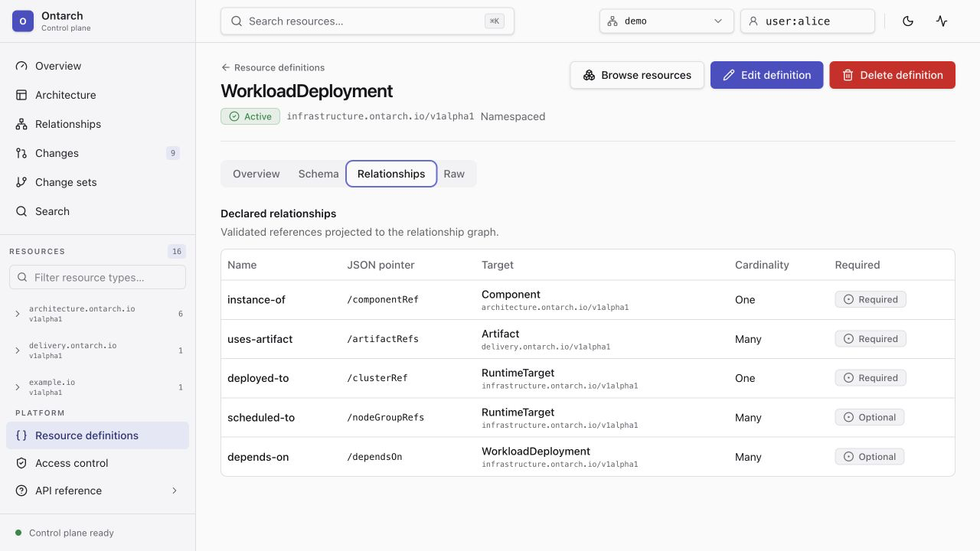The width and height of the screenshot is (980, 551).
Task: Go to Overview in sidebar
Action: [98, 66]
